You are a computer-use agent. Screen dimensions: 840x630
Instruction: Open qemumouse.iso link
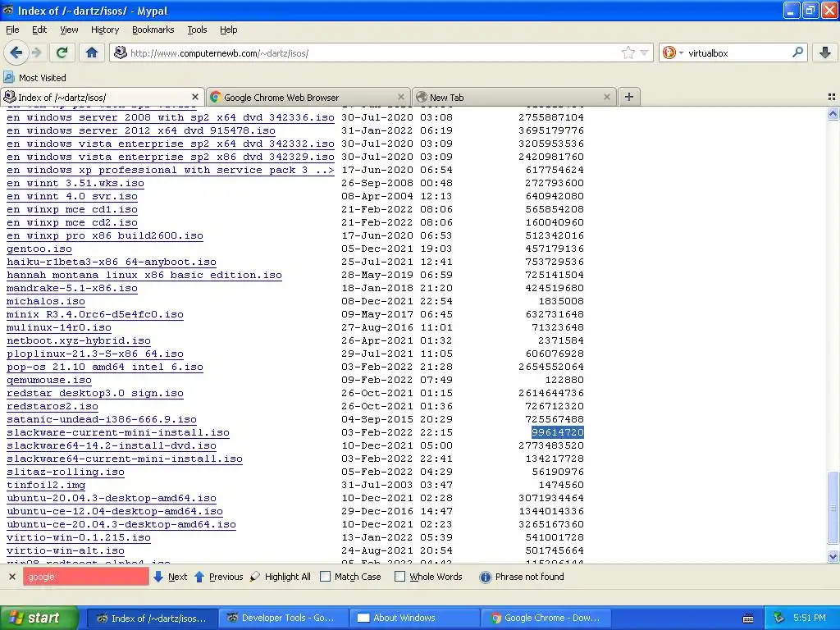[48, 380]
